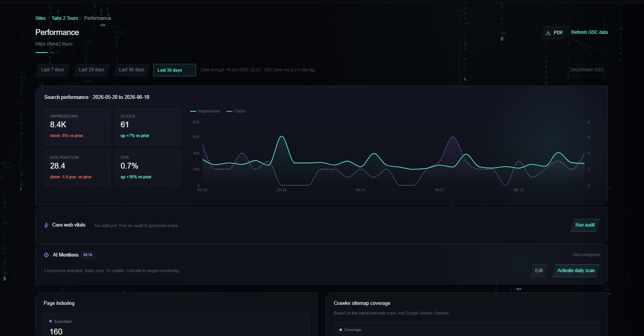The width and height of the screenshot is (644, 336).
Task: Click the purple dot beside Submitted
Action: (51, 321)
